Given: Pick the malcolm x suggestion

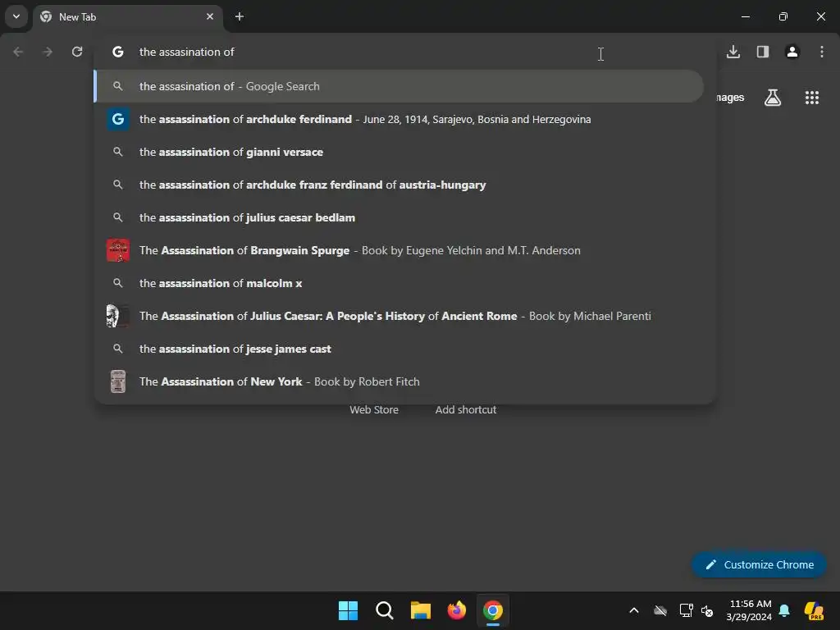Looking at the screenshot, I should 399,283.
